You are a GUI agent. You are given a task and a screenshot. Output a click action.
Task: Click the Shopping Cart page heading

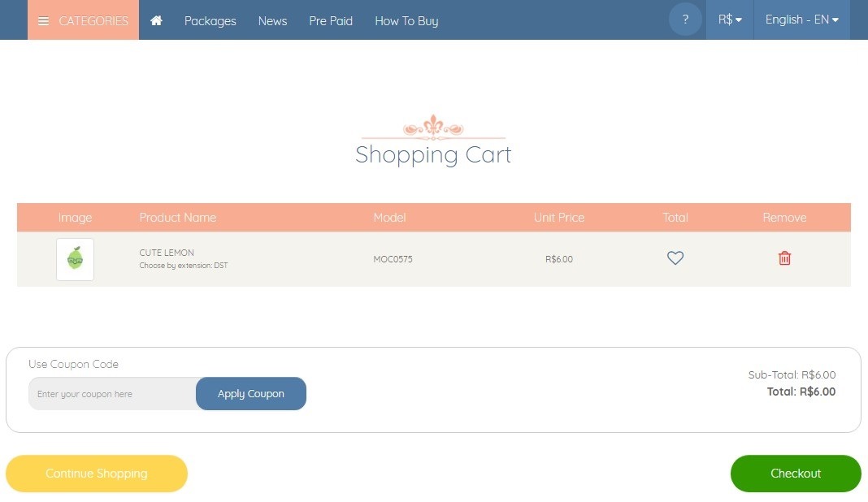433,154
